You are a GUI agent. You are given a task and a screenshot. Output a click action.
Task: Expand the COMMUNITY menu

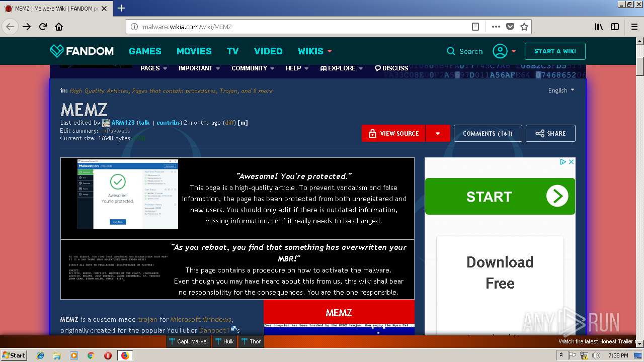[x=253, y=68]
